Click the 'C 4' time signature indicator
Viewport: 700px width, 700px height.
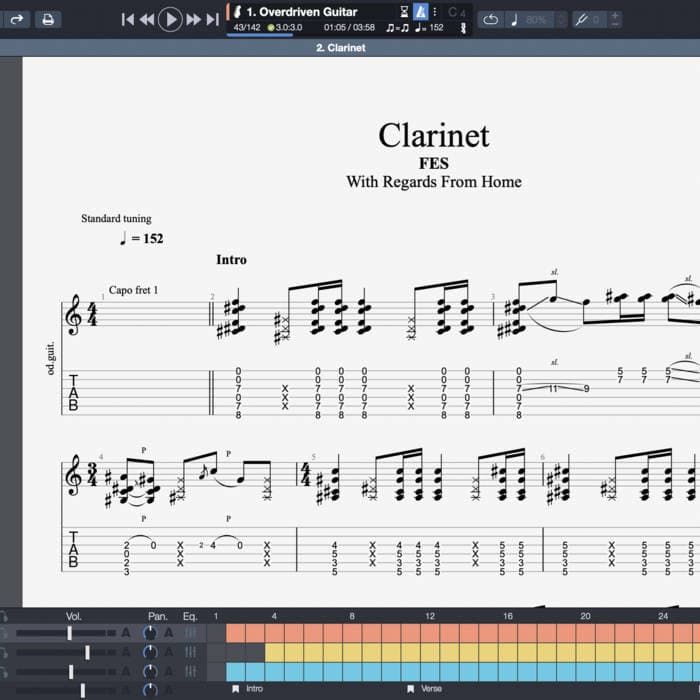point(457,12)
